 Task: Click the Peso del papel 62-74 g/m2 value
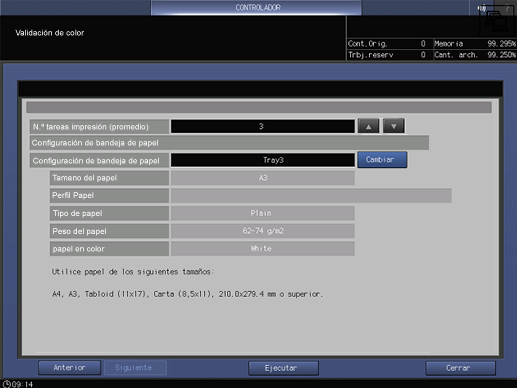(263, 231)
